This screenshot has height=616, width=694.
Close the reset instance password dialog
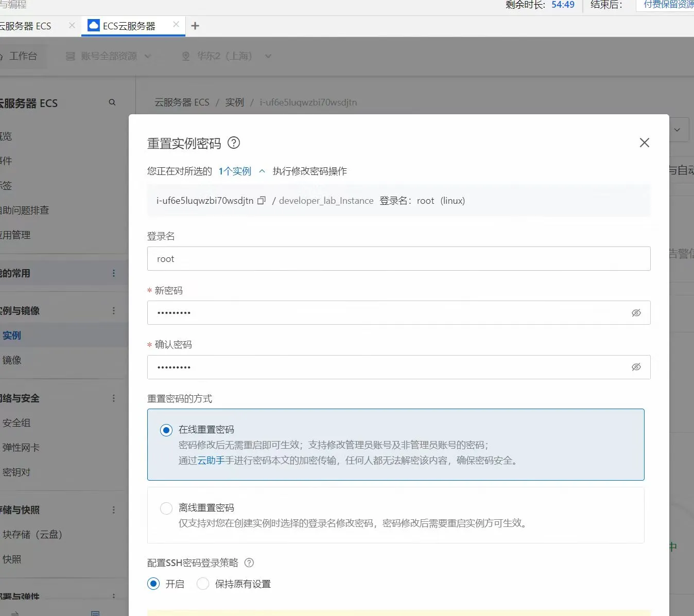point(644,143)
